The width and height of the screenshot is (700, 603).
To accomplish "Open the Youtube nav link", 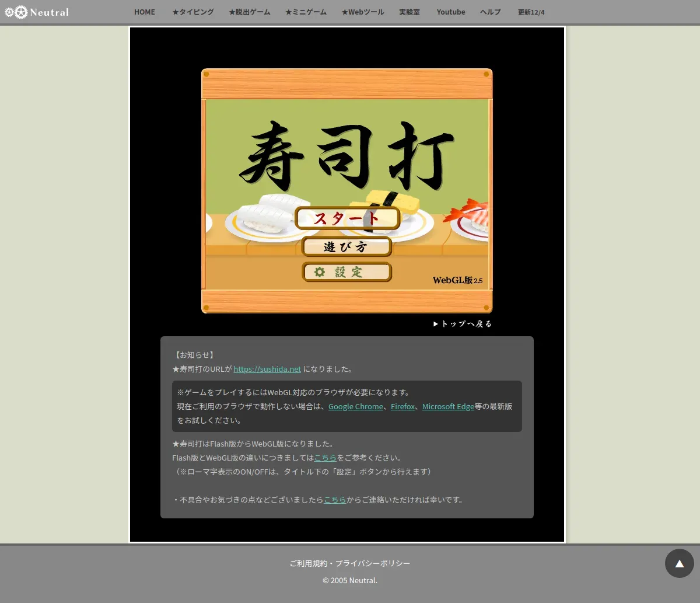I will pos(451,12).
